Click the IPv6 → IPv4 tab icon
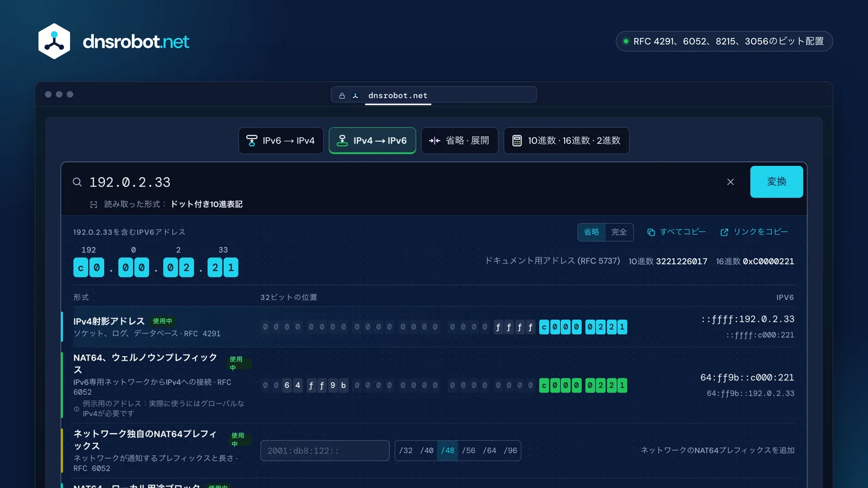Viewport: 868px width, 488px height. (252, 140)
